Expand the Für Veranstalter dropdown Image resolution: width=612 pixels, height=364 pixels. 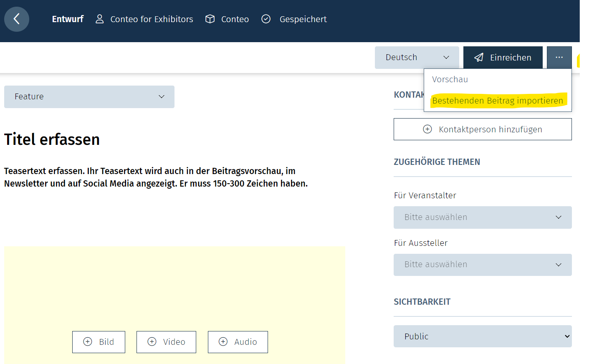[483, 217]
